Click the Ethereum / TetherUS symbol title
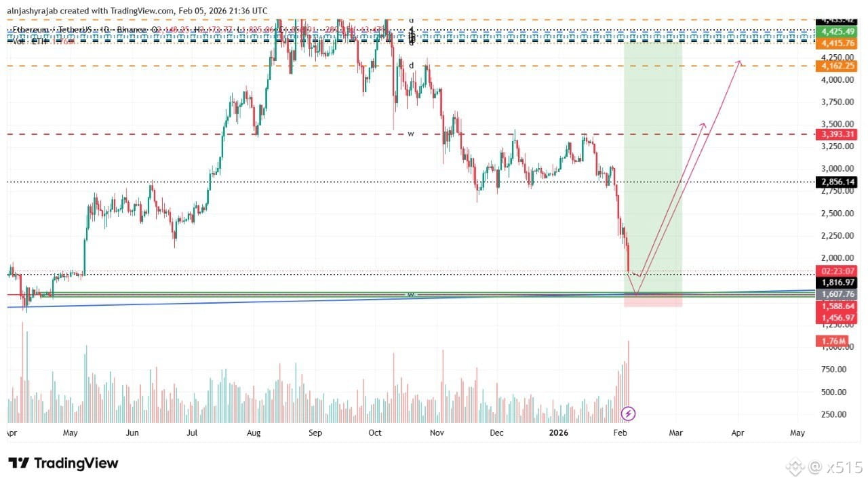 point(54,30)
